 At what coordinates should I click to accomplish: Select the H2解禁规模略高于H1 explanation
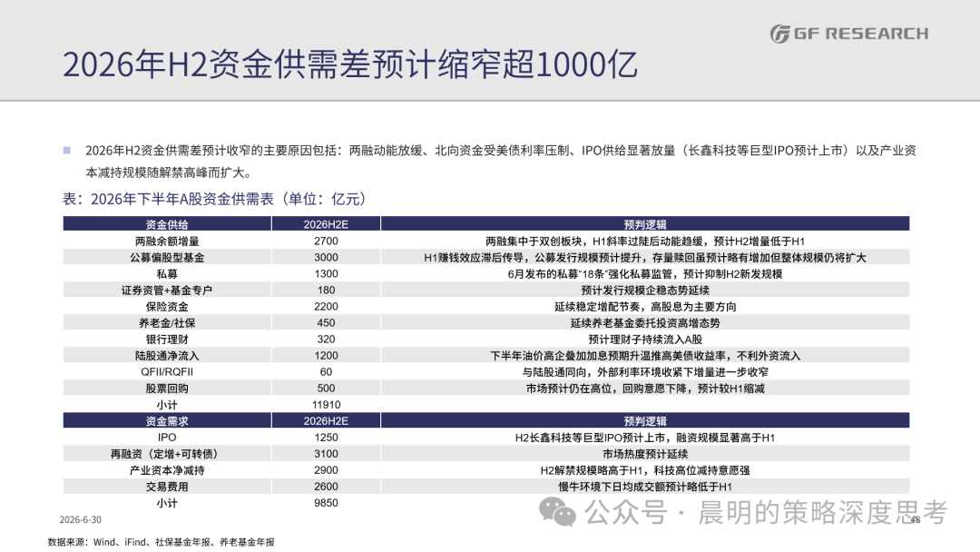645,469
